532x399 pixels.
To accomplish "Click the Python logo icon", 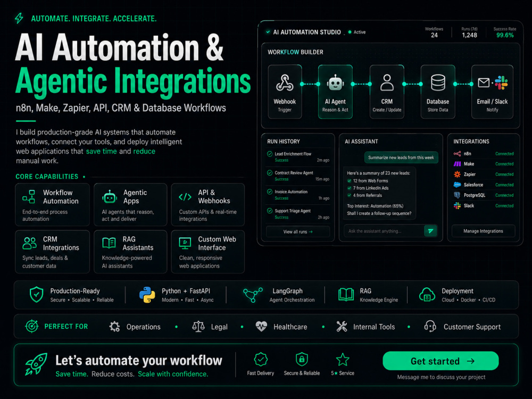I will (147, 295).
